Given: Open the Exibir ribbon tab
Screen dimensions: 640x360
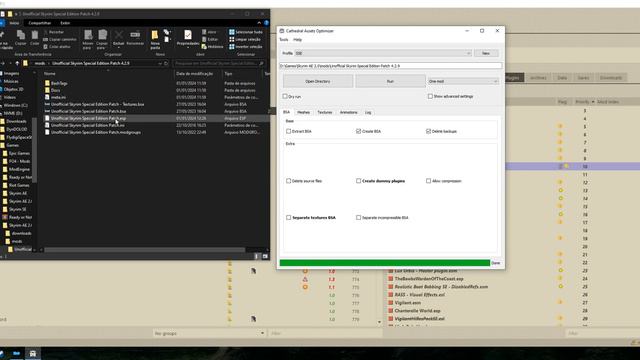Looking at the screenshot, I should pos(65,23).
